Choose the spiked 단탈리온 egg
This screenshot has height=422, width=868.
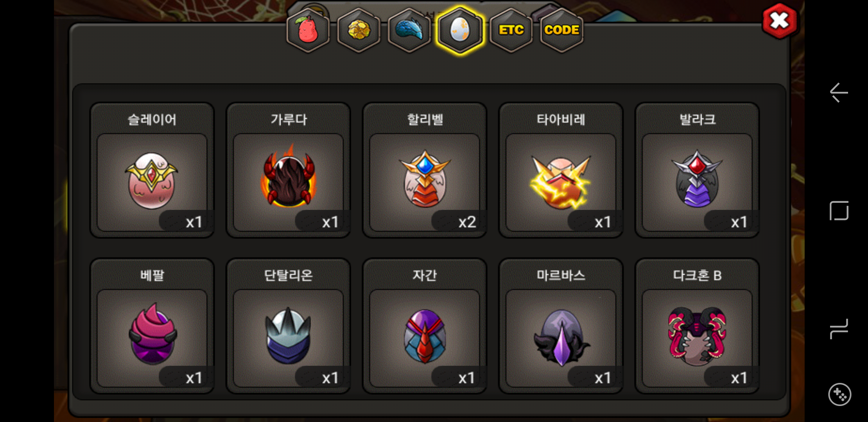[288, 326]
